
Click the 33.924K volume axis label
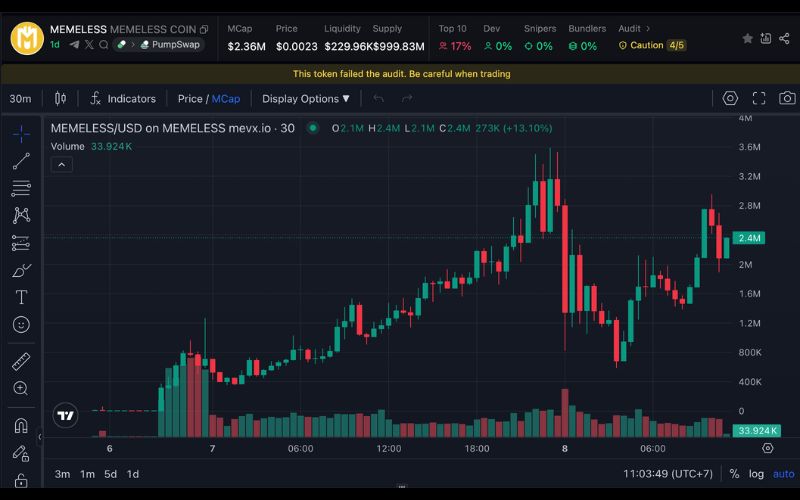click(x=757, y=431)
